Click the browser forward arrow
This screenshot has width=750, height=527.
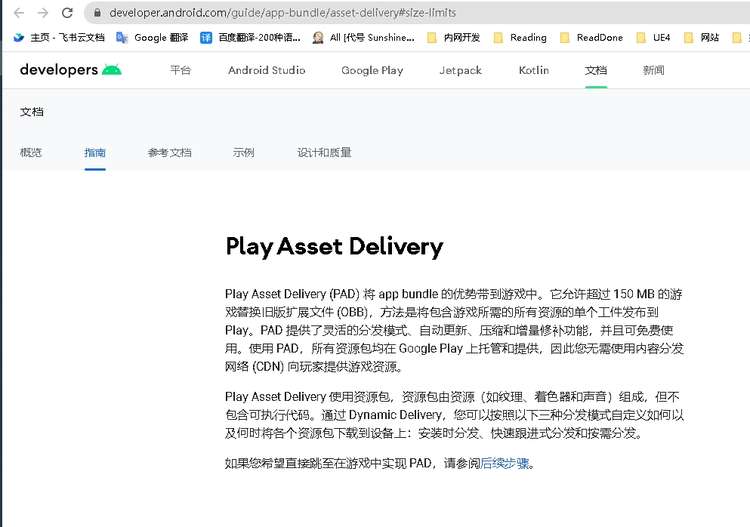pyautogui.click(x=43, y=13)
